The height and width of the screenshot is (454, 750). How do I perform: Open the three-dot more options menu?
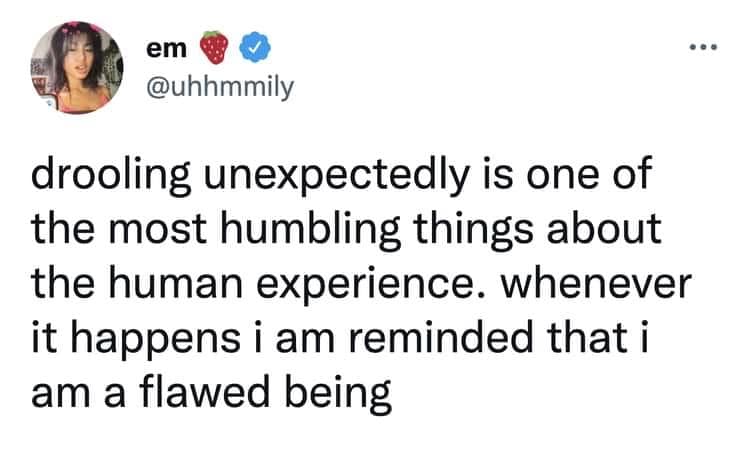coord(706,46)
